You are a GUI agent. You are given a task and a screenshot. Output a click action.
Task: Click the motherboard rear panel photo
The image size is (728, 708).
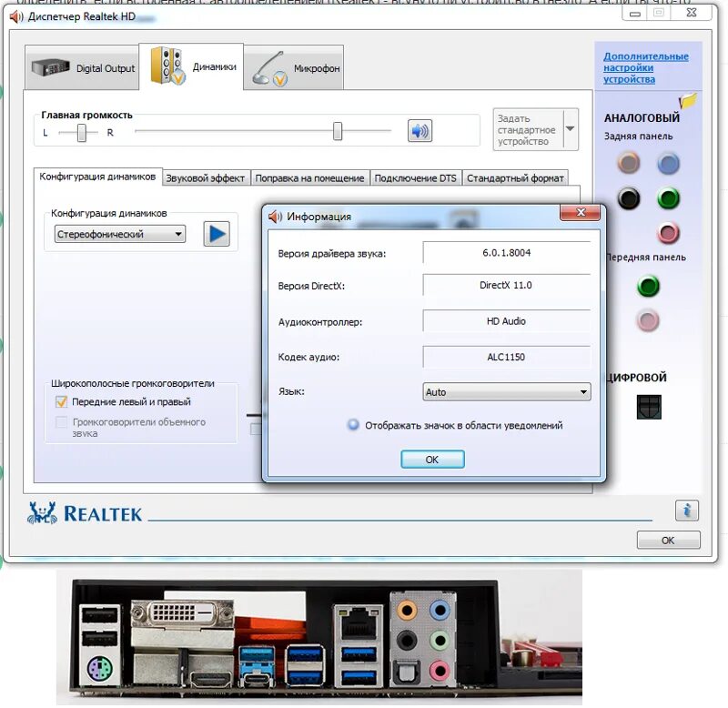[x=319, y=637]
